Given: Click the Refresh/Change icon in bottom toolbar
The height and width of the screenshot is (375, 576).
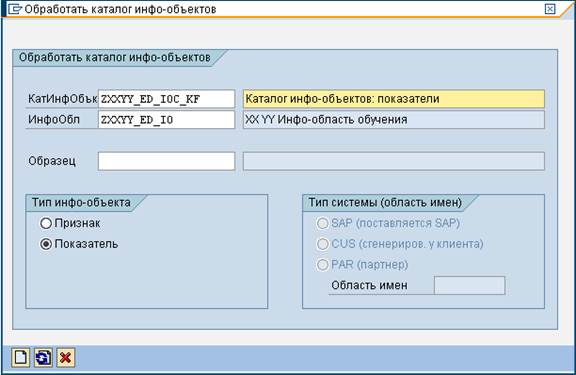Looking at the screenshot, I should (43, 357).
